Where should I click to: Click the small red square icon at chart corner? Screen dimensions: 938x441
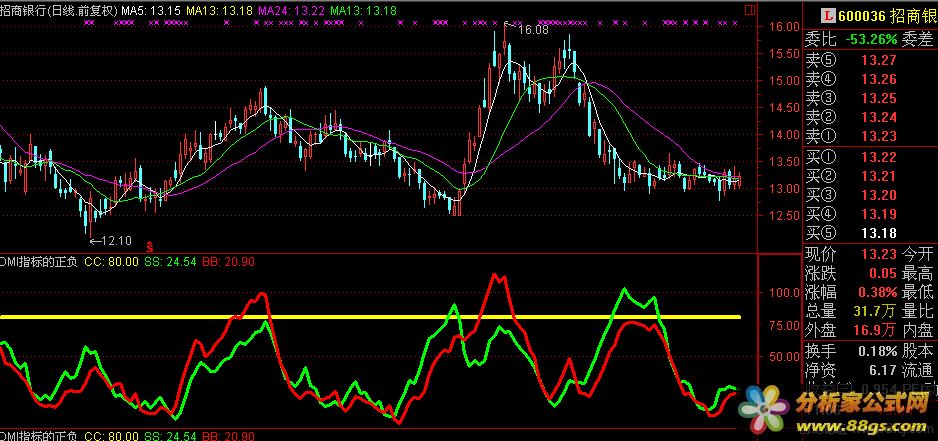click(x=749, y=10)
